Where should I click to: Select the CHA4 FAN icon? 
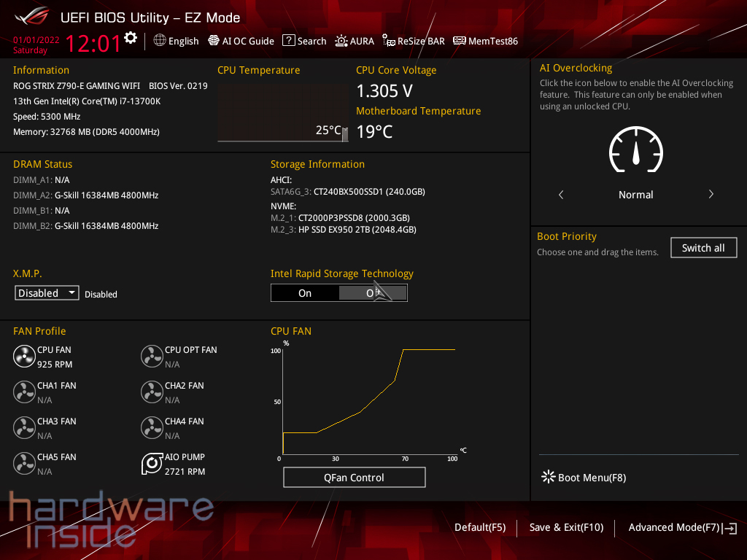(152, 427)
